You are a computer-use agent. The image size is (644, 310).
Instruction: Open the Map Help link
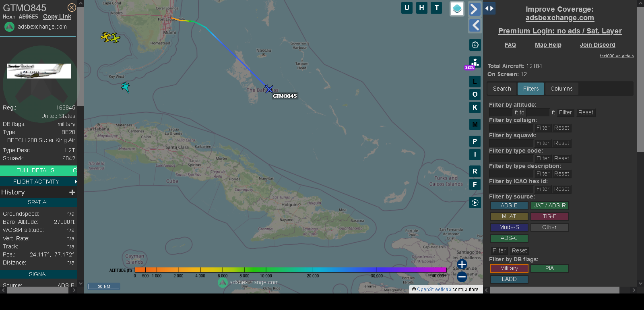point(548,45)
